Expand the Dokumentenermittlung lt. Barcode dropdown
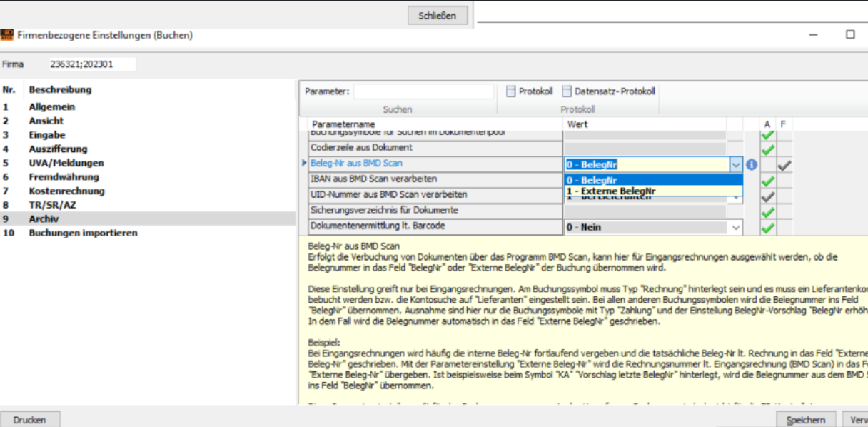868x427 pixels. [736, 227]
